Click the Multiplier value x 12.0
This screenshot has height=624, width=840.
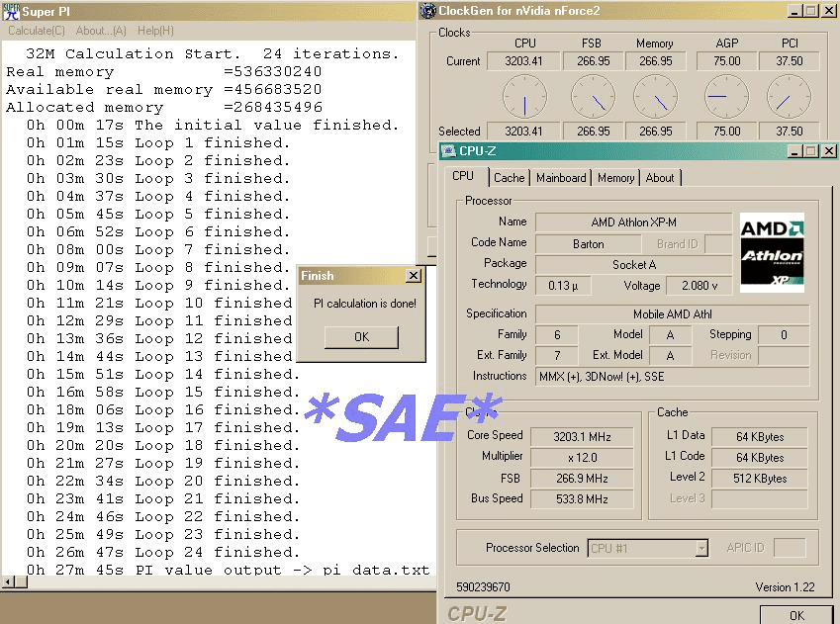(582, 458)
